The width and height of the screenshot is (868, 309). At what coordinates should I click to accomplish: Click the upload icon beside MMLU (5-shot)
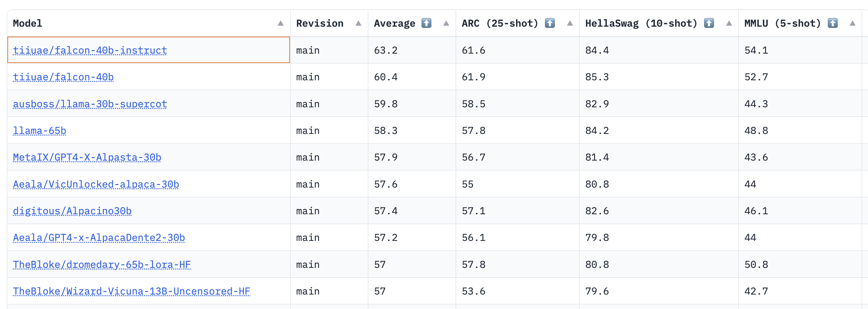pos(832,23)
